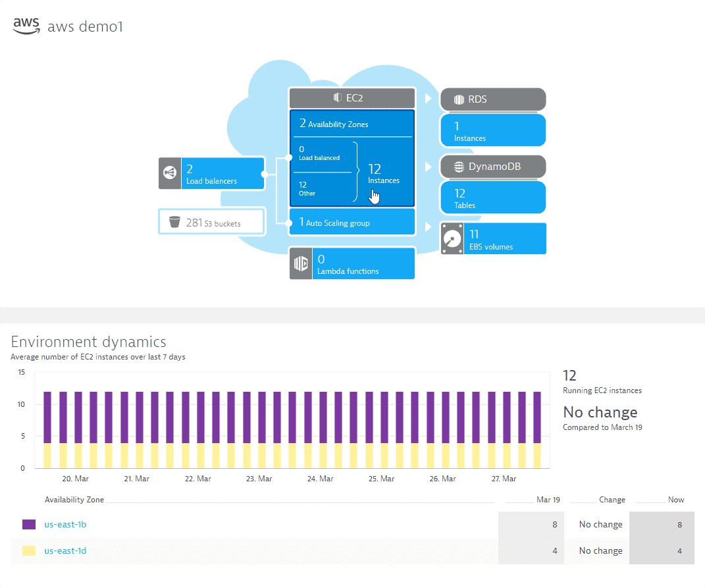
Task: Click the EC2 header bar
Action: click(352, 97)
